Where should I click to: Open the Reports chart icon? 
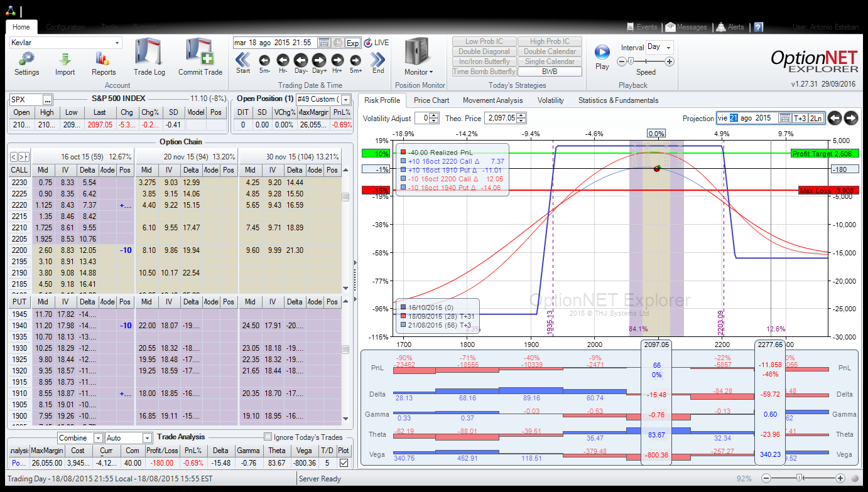click(103, 59)
